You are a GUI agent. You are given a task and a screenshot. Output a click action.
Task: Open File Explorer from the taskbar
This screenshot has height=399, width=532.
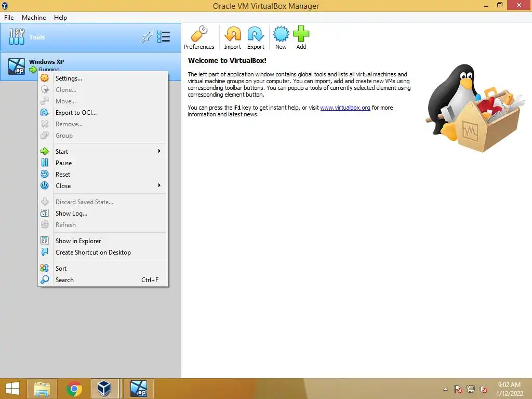(42, 389)
